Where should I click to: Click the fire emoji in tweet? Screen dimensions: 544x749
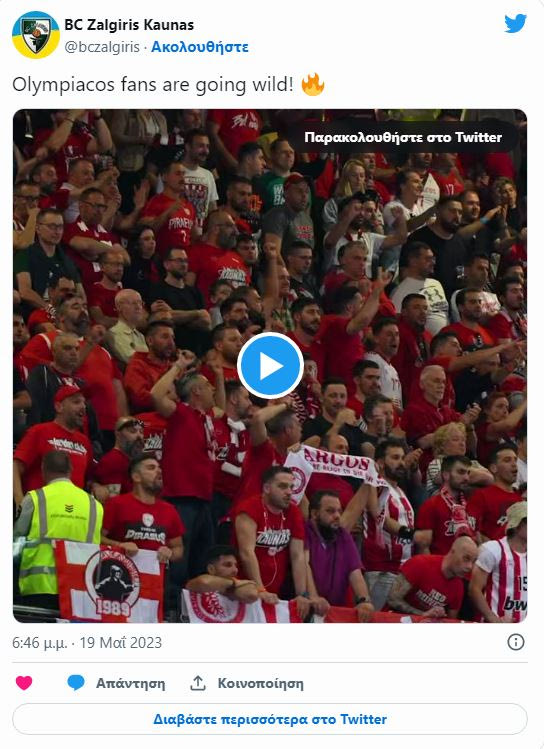[313, 85]
